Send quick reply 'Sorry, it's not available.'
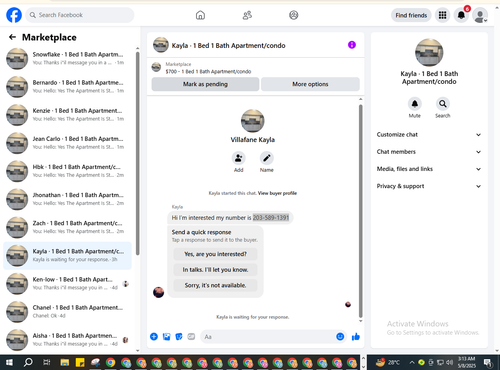500x370 pixels. click(x=215, y=285)
